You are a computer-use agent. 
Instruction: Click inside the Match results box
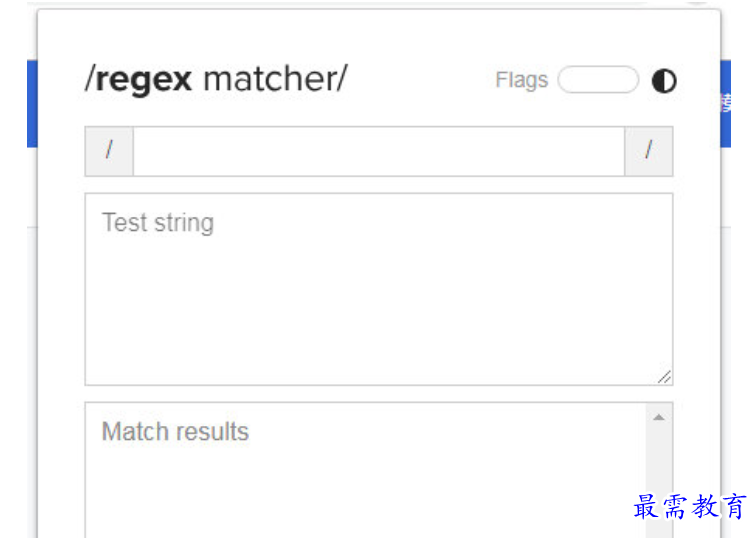coord(366,471)
